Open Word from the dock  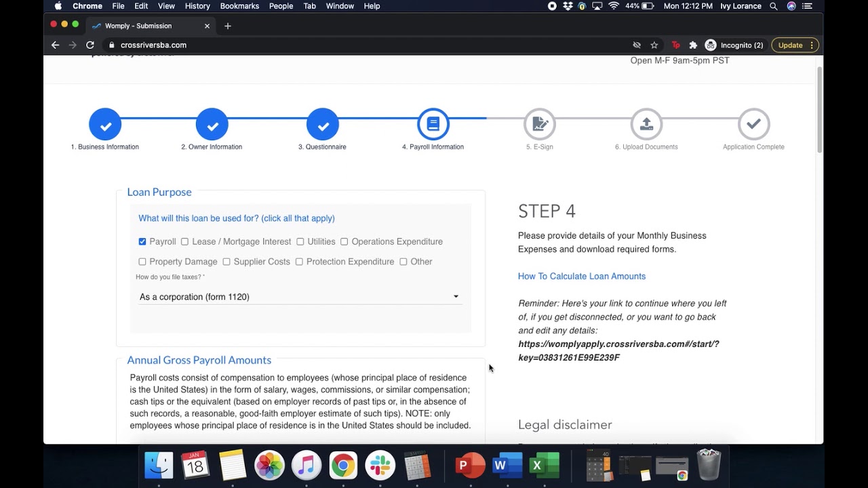coord(507,466)
